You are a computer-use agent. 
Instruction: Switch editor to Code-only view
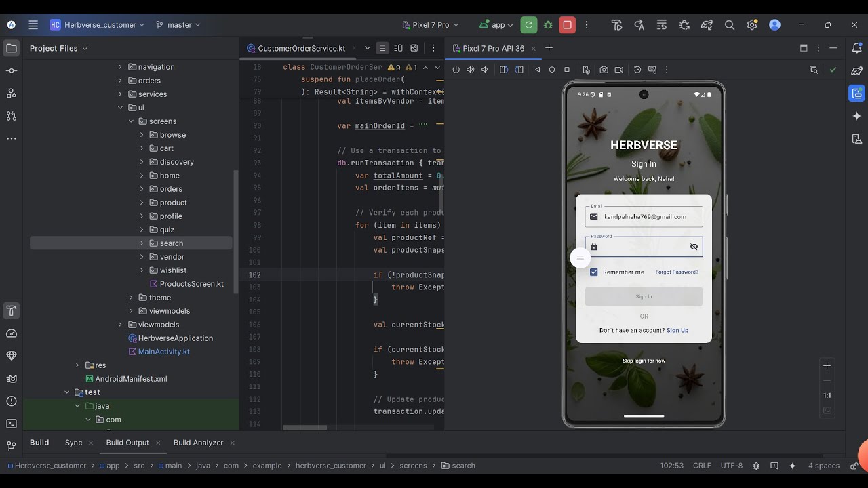(382, 48)
